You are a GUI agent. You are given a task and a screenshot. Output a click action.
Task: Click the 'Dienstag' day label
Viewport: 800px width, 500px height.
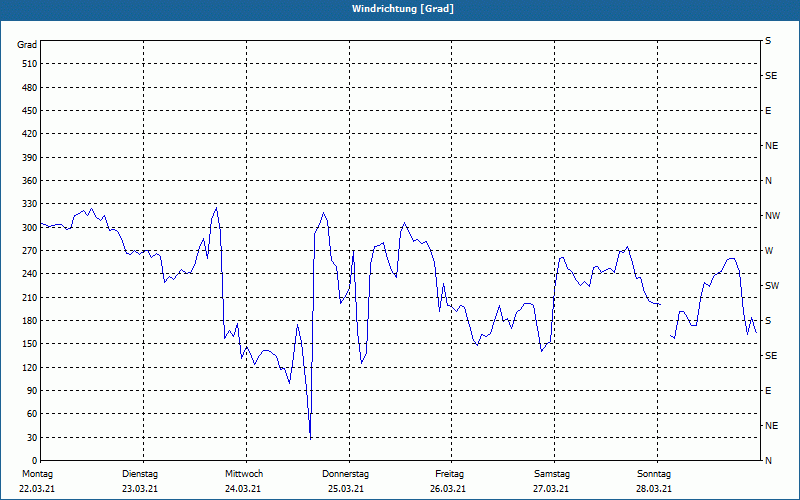(140, 474)
